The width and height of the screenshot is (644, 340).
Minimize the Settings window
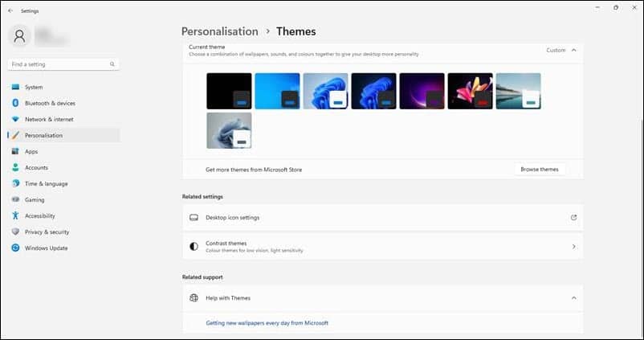(597, 8)
